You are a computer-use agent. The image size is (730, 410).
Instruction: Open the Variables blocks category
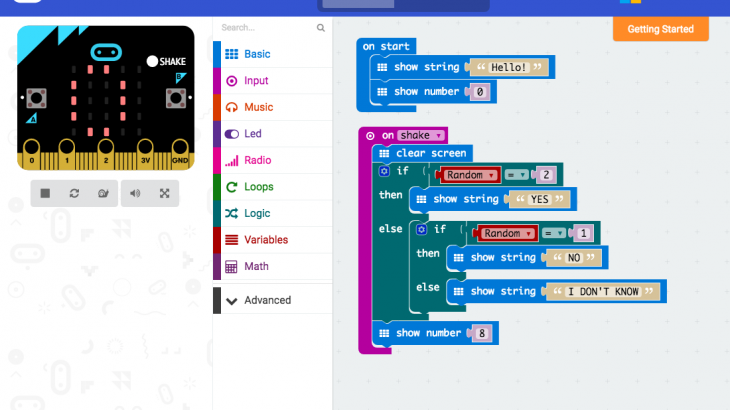click(x=273, y=240)
